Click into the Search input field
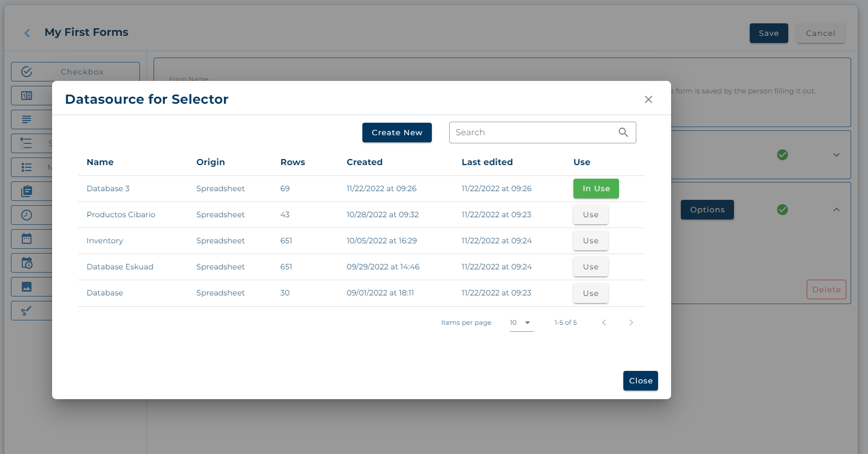The image size is (868, 454). [x=532, y=133]
